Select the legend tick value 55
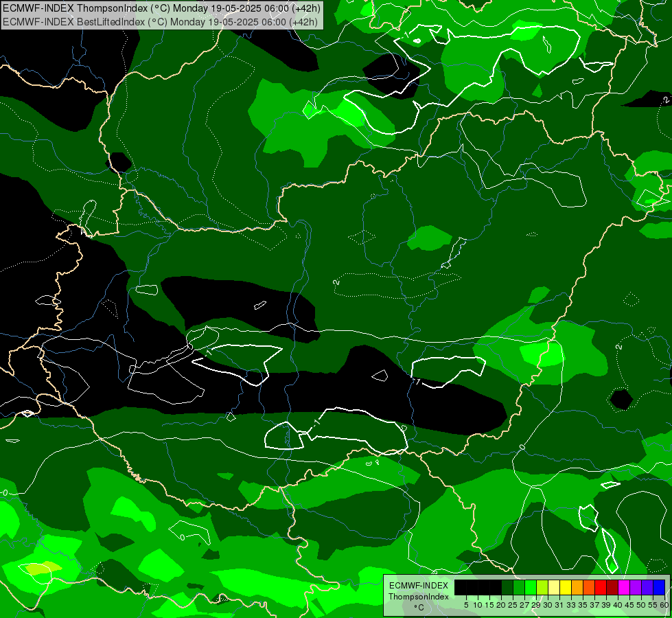The width and height of the screenshot is (672, 618). tap(653, 605)
